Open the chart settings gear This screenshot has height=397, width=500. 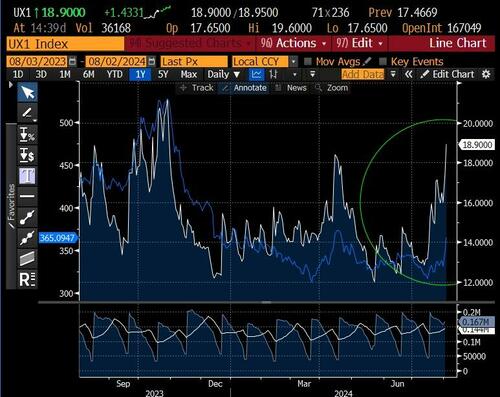pyautogui.click(x=486, y=74)
